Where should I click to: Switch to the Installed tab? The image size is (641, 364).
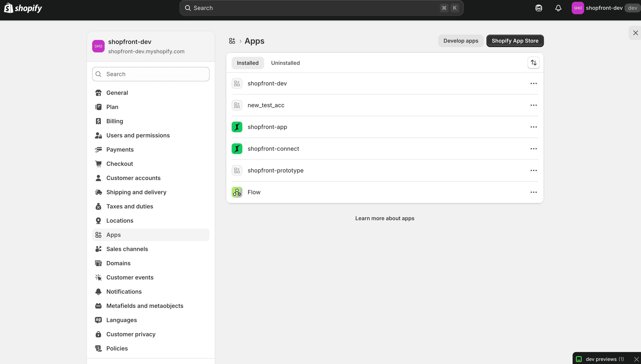tap(248, 63)
